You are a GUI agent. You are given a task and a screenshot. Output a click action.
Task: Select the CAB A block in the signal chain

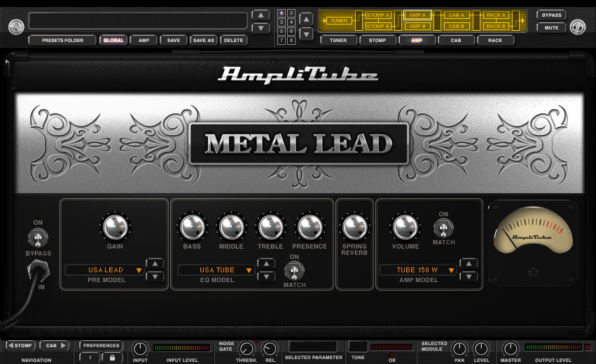456,15
